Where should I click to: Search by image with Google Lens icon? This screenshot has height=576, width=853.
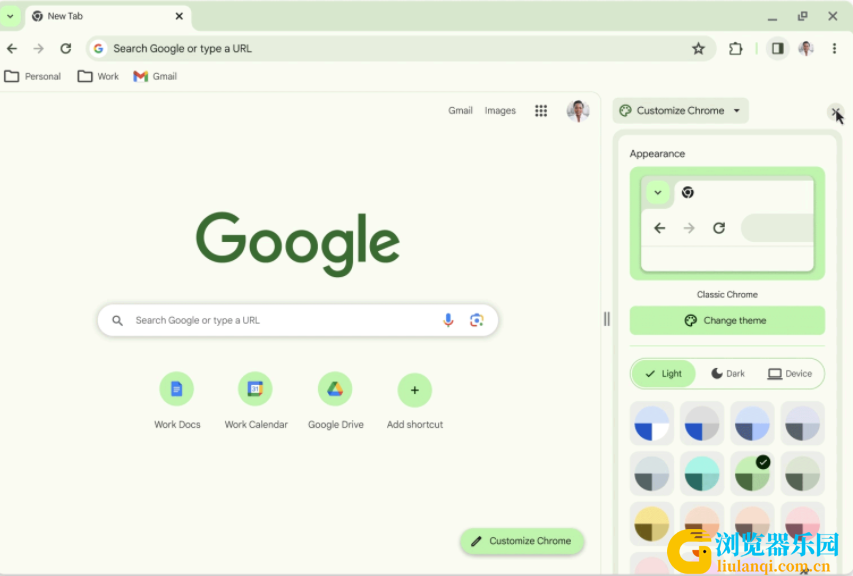477,320
